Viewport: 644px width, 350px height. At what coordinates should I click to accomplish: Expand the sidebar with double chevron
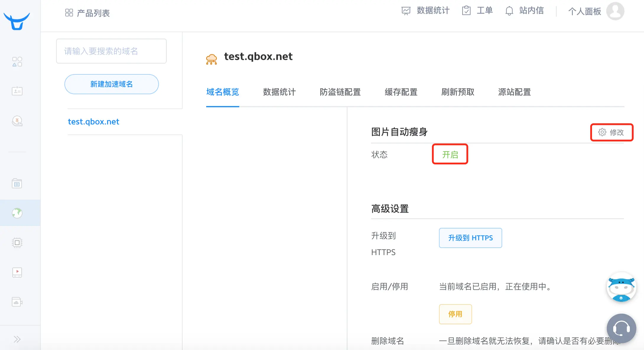(17, 339)
